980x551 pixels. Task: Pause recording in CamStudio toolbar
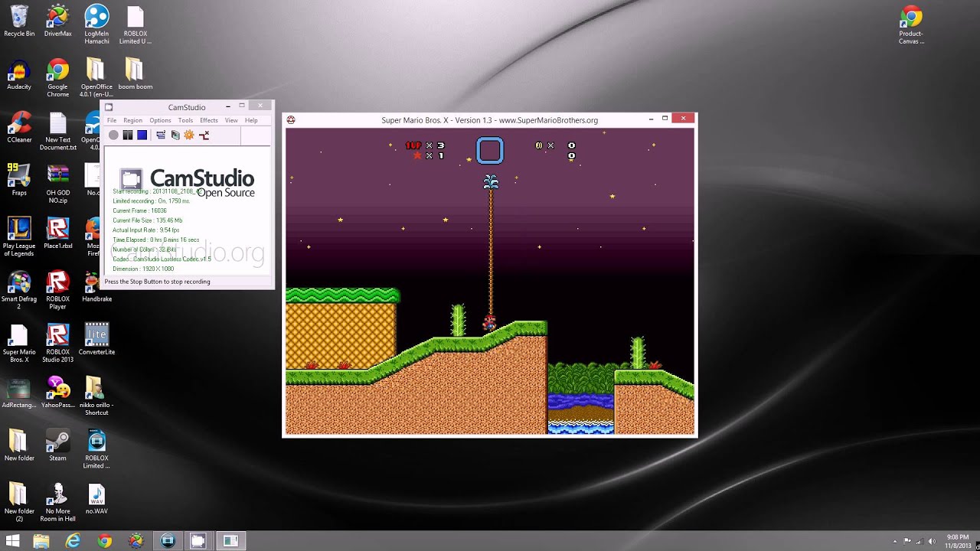point(128,135)
